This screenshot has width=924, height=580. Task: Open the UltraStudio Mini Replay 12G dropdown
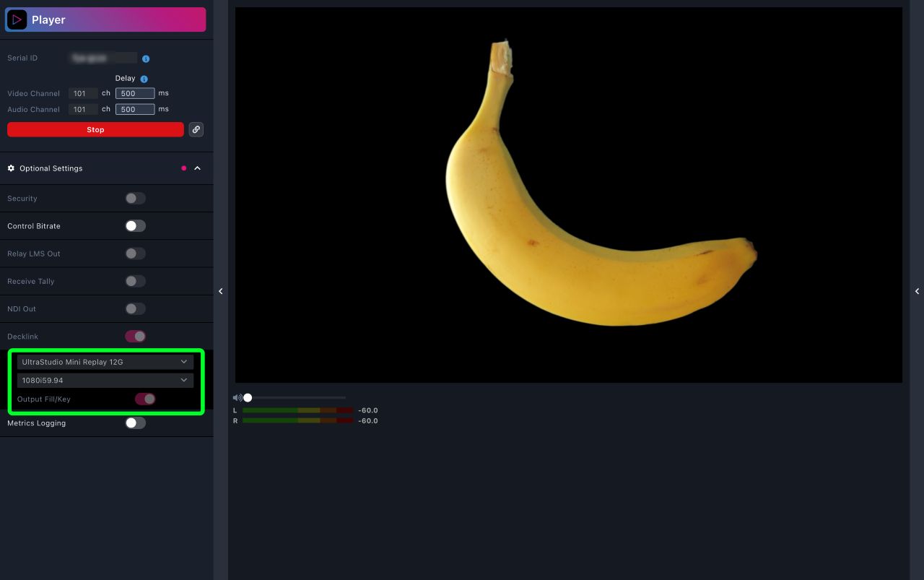pyautogui.click(x=105, y=362)
